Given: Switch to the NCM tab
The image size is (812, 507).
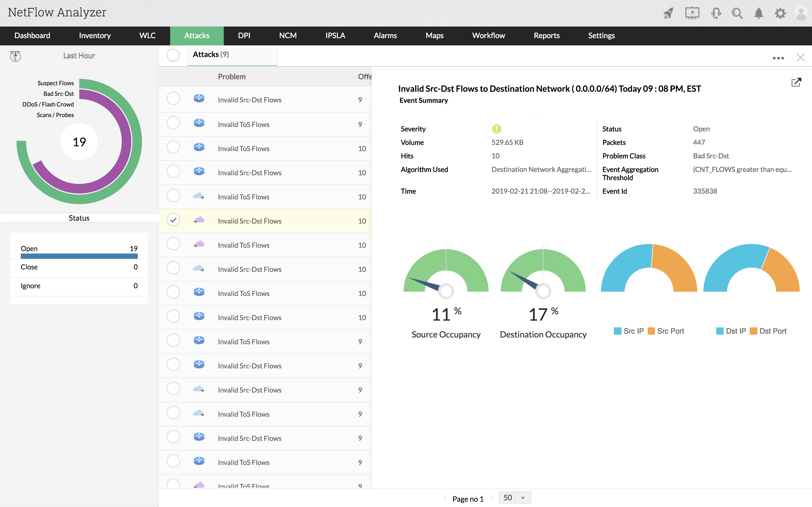Looking at the screenshot, I should pyautogui.click(x=288, y=35).
